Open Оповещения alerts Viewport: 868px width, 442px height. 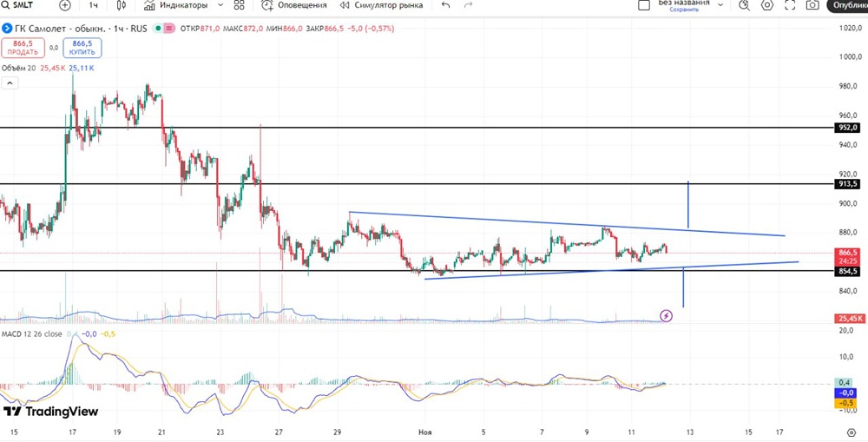tap(295, 5)
